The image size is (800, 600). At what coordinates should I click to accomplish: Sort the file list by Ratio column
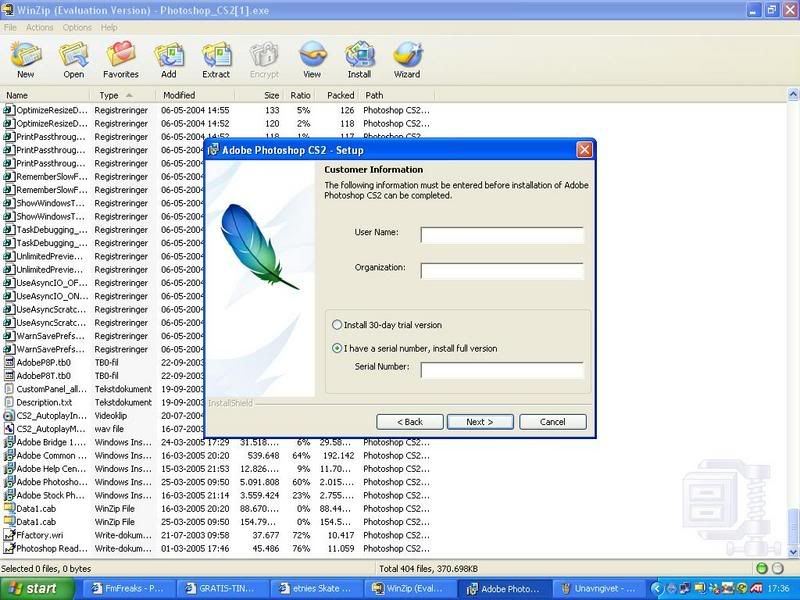[298, 95]
